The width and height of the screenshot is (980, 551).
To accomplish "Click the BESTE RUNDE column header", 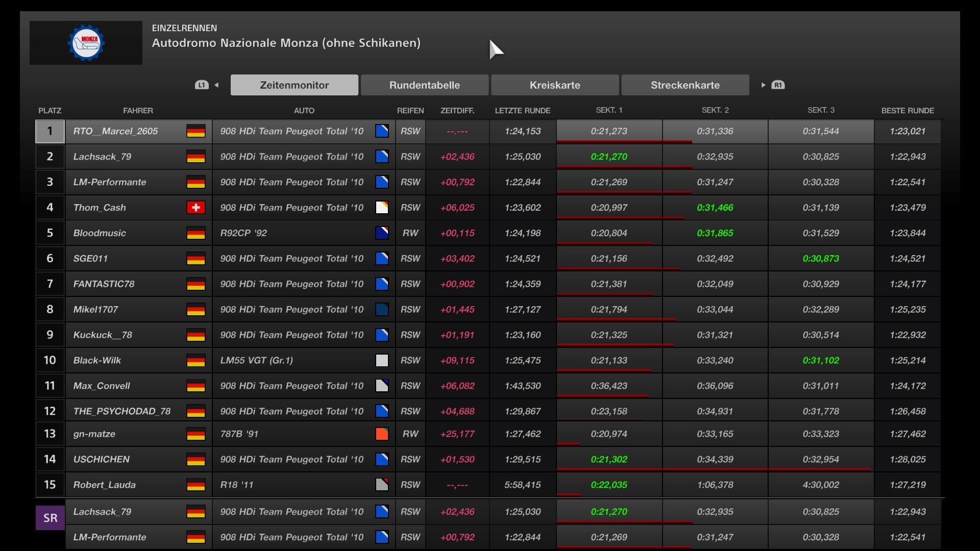I will click(x=908, y=110).
